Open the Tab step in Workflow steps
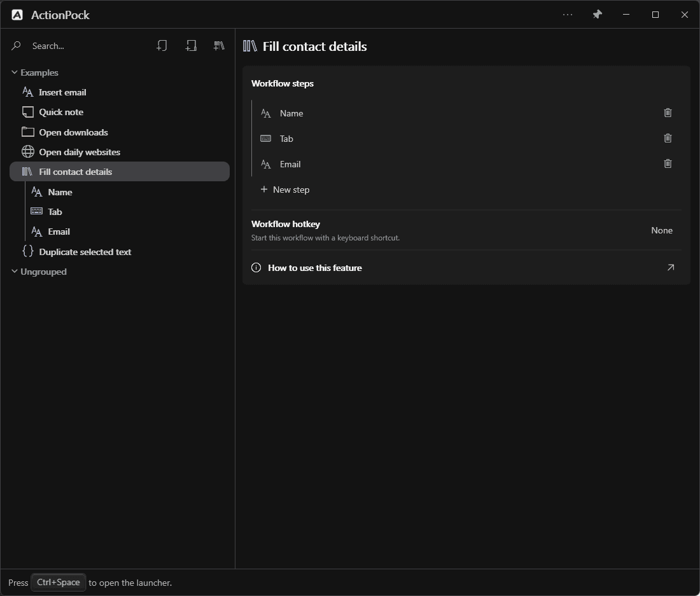Image resolution: width=700 pixels, height=596 pixels. coord(466,139)
